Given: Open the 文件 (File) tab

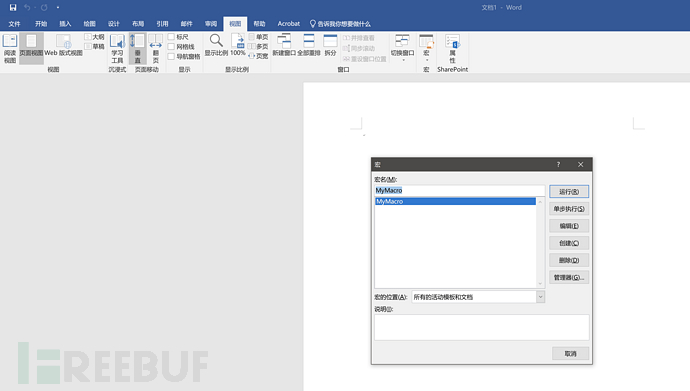Looking at the screenshot, I should [x=15, y=24].
